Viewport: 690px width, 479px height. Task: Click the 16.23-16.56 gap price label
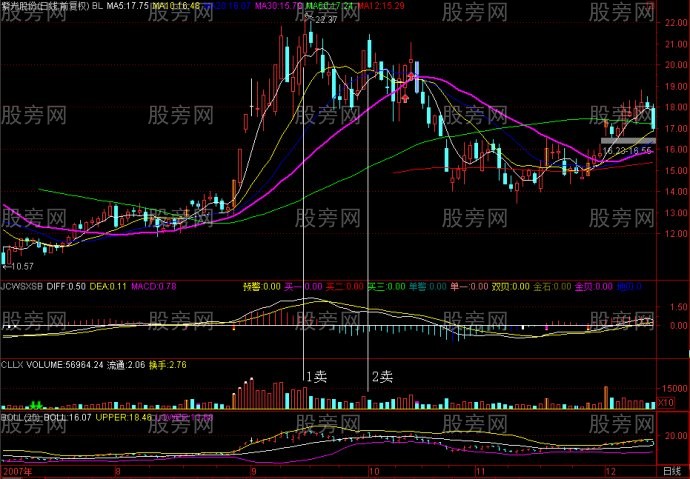626,150
